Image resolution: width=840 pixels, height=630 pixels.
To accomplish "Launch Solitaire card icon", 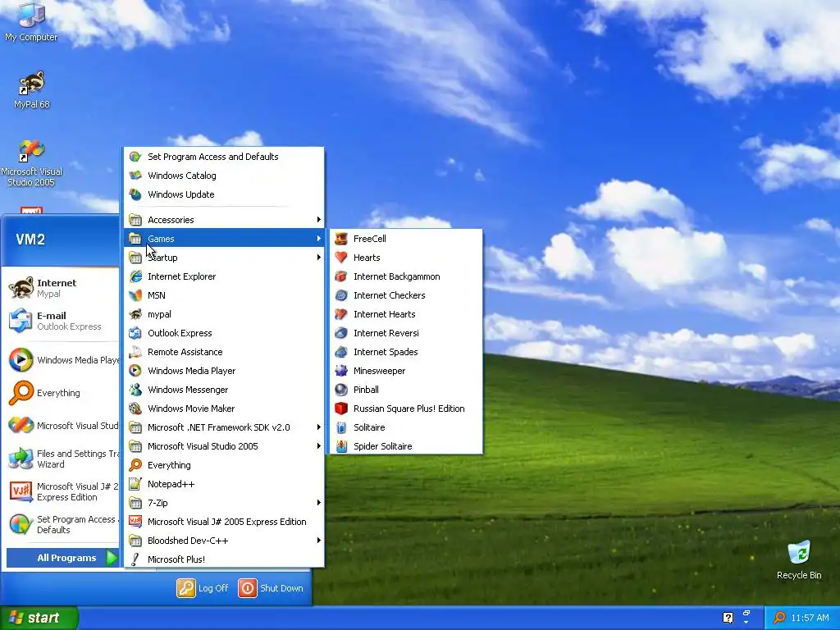I will 341,427.
